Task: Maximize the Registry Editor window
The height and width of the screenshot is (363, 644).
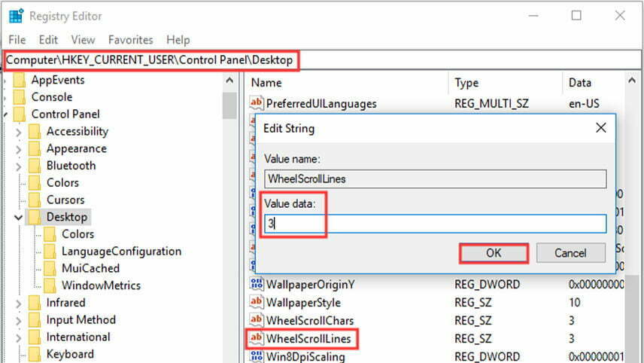Action: 576,16
